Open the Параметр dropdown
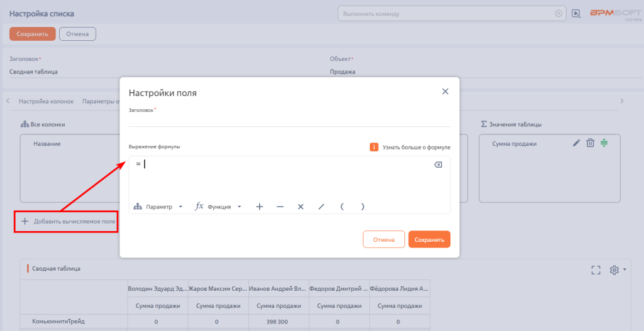Viewport: 644px width, 331px height. coord(158,207)
